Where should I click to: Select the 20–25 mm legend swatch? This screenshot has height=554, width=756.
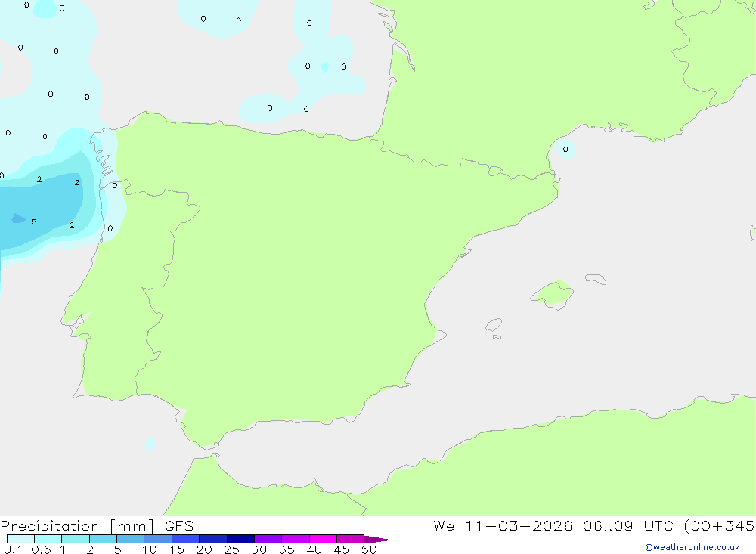point(213,539)
